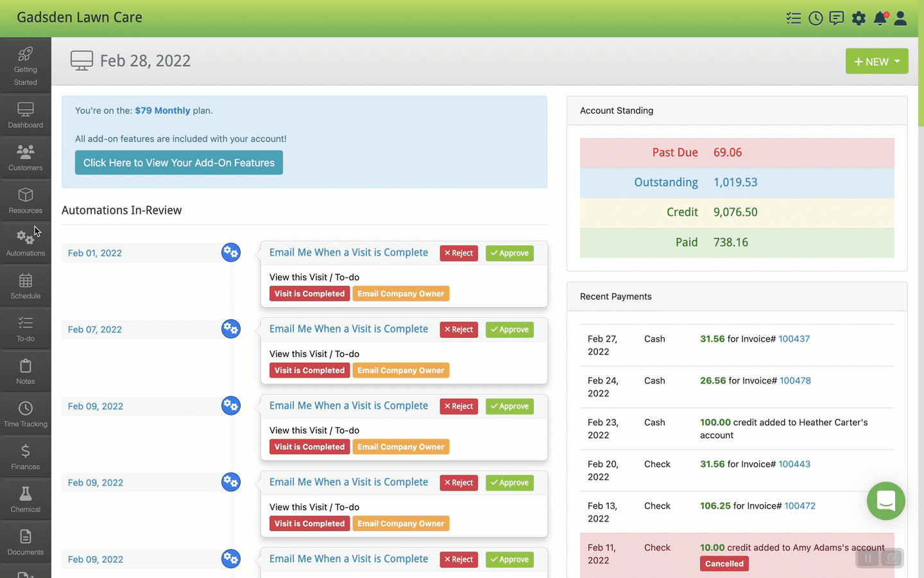Click 'Visit is Completed' tag in Feb 07 card

[x=310, y=371]
